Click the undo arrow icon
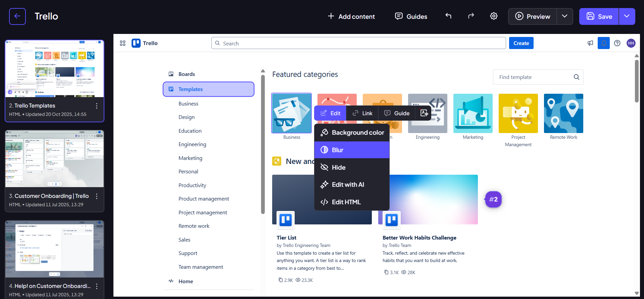 click(x=448, y=16)
